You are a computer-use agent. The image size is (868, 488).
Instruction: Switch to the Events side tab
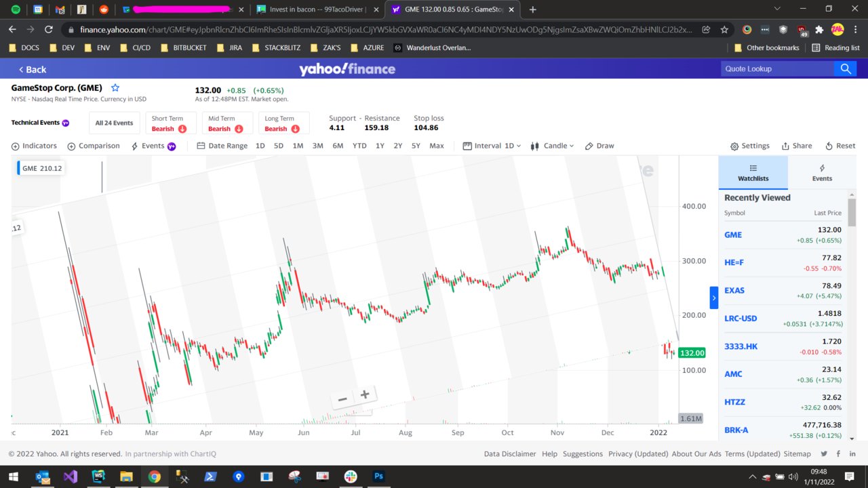[x=822, y=173]
